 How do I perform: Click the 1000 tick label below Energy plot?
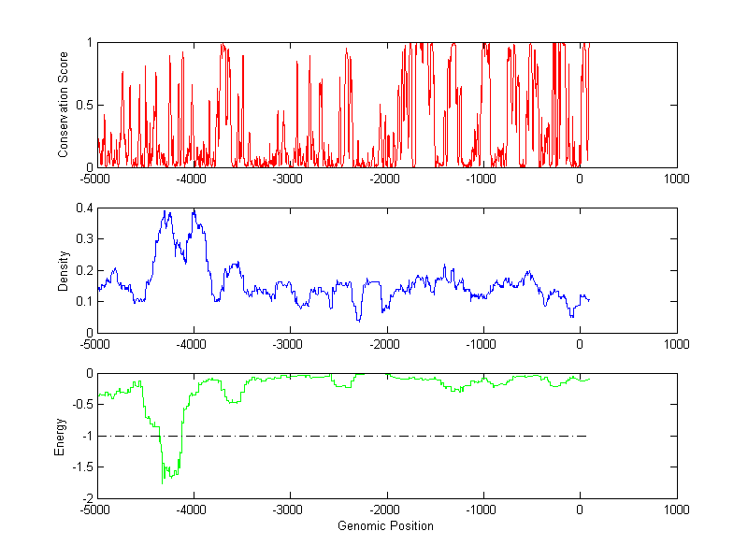tap(676, 510)
